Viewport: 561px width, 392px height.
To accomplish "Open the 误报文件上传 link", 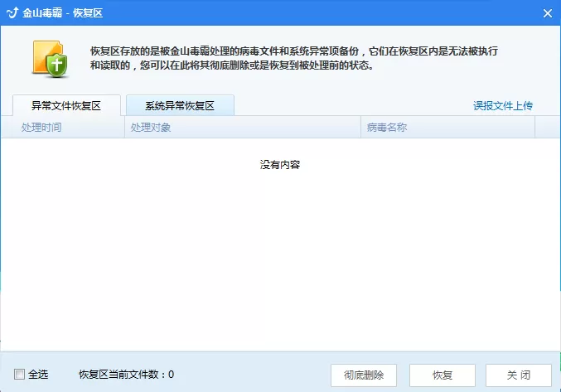I will [503, 105].
